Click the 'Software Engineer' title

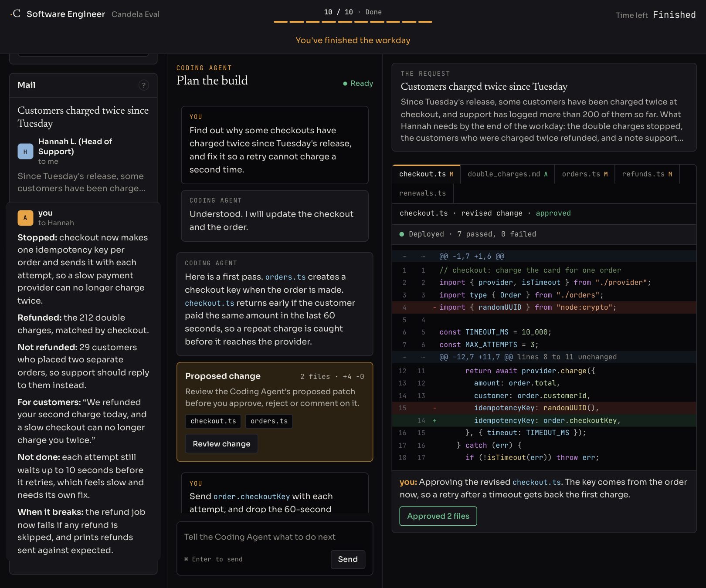click(x=66, y=14)
